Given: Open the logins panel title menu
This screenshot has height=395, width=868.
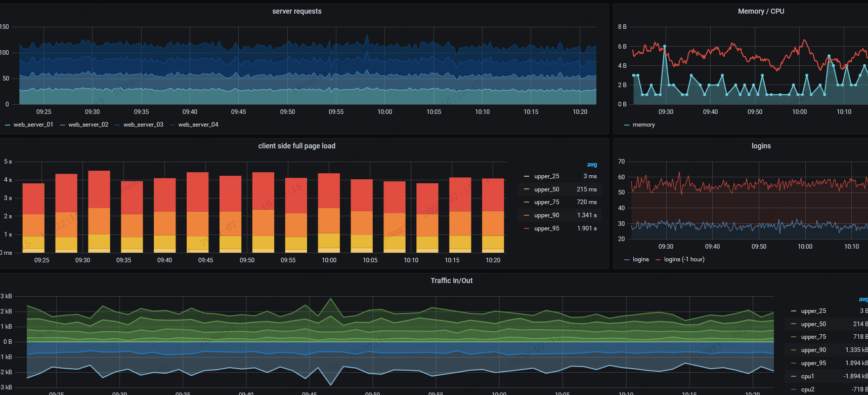Looking at the screenshot, I should 761,146.
